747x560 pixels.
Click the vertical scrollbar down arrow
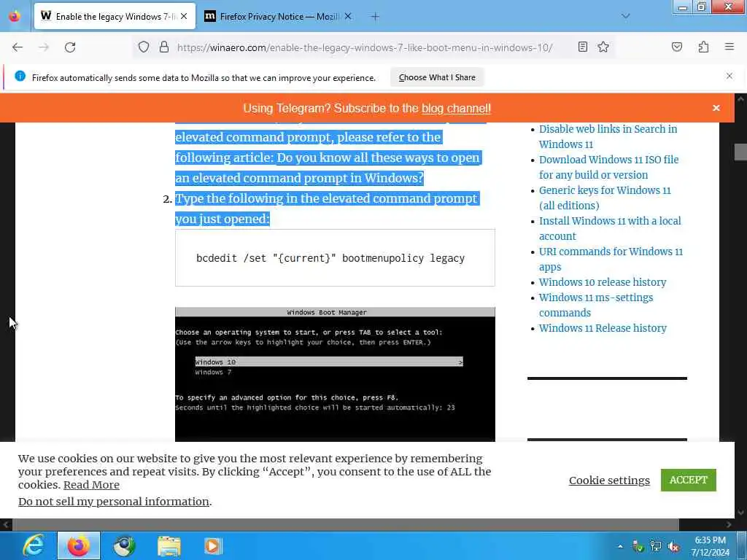[740, 513]
